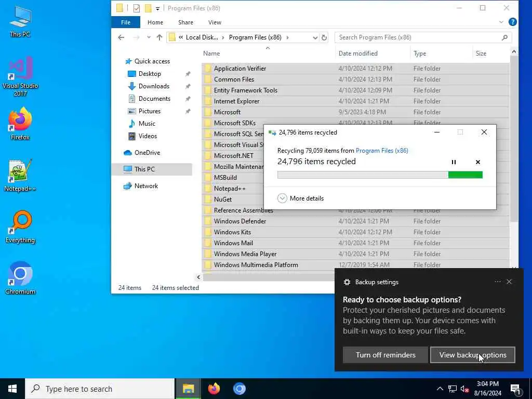Sort by Size column header
This screenshot has width=532, height=399.
[490, 54]
